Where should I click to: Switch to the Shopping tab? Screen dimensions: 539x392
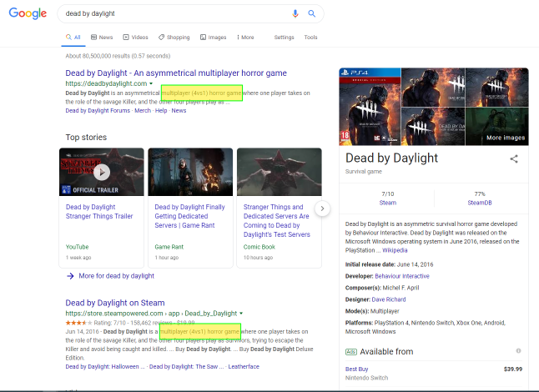click(174, 37)
